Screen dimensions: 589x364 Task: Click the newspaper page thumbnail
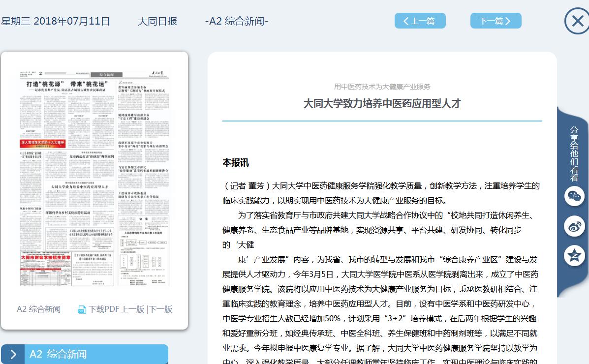94,178
